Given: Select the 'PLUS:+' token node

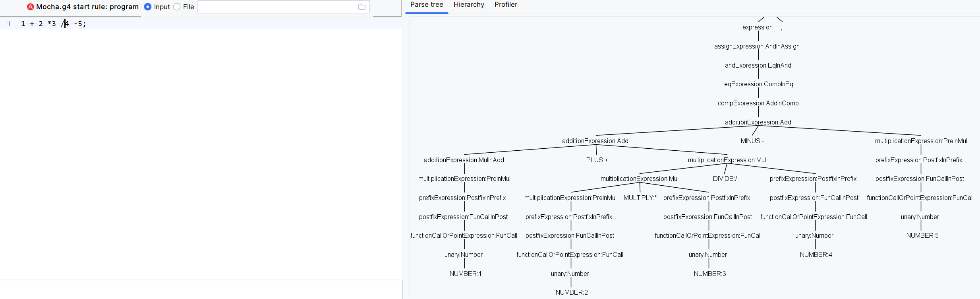Looking at the screenshot, I should coord(597,160).
